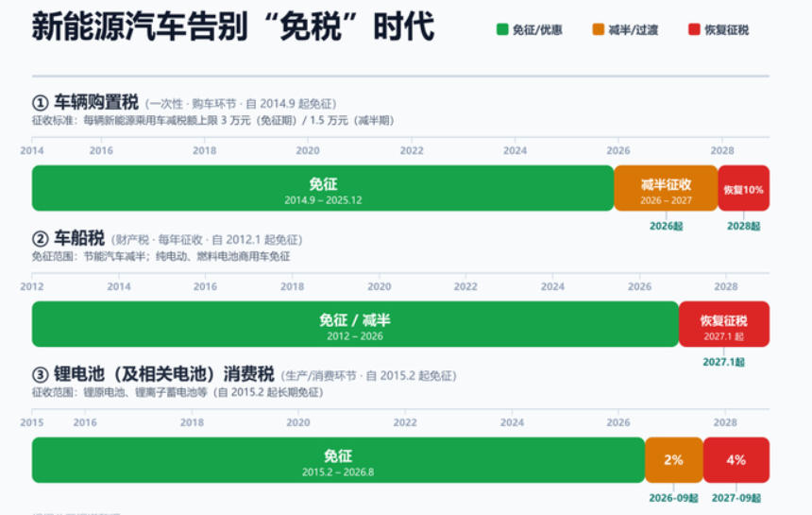Click the 2026起 timeline marker
This screenshot has height=515, width=812.
point(666,226)
